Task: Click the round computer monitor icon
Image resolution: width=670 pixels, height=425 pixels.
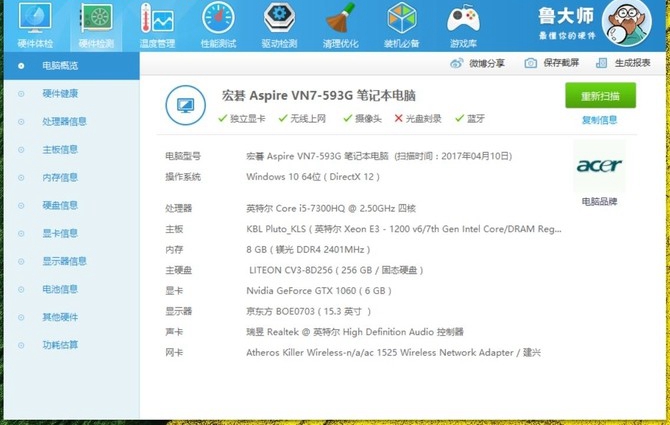Action: click(185, 105)
